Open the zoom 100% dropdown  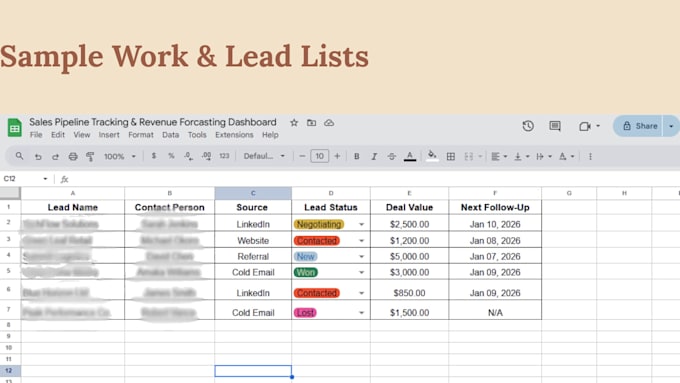coord(120,157)
